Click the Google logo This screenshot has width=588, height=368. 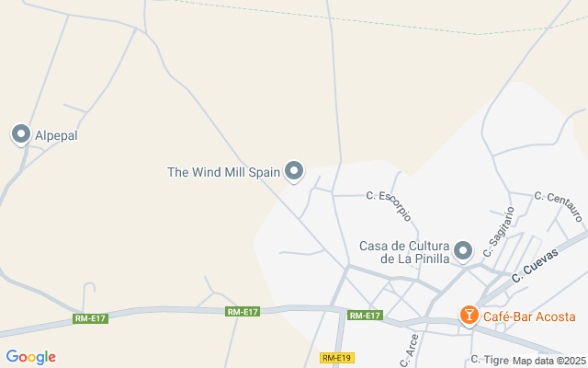[x=31, y=357]
